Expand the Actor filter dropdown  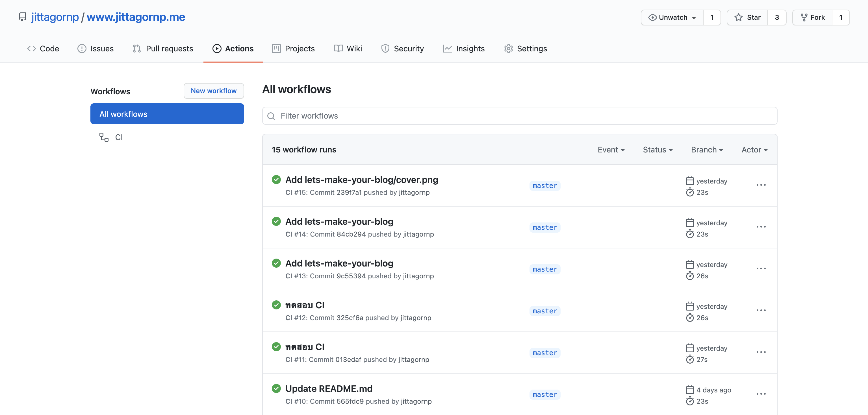click(x=754, y=150)
